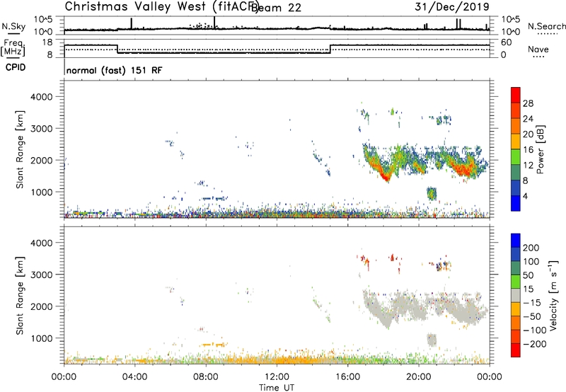Click the 'Freq. [MHz]' axis label
Viewport: 566px width, 392px height.
13,48
